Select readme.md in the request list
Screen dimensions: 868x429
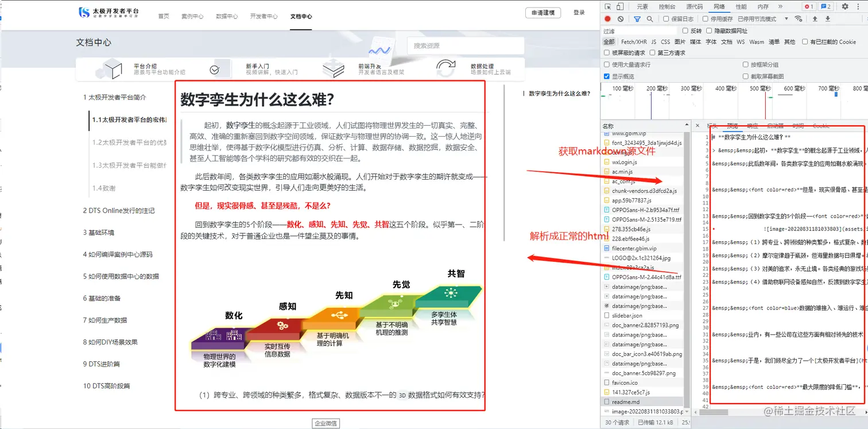pos(643,402)
